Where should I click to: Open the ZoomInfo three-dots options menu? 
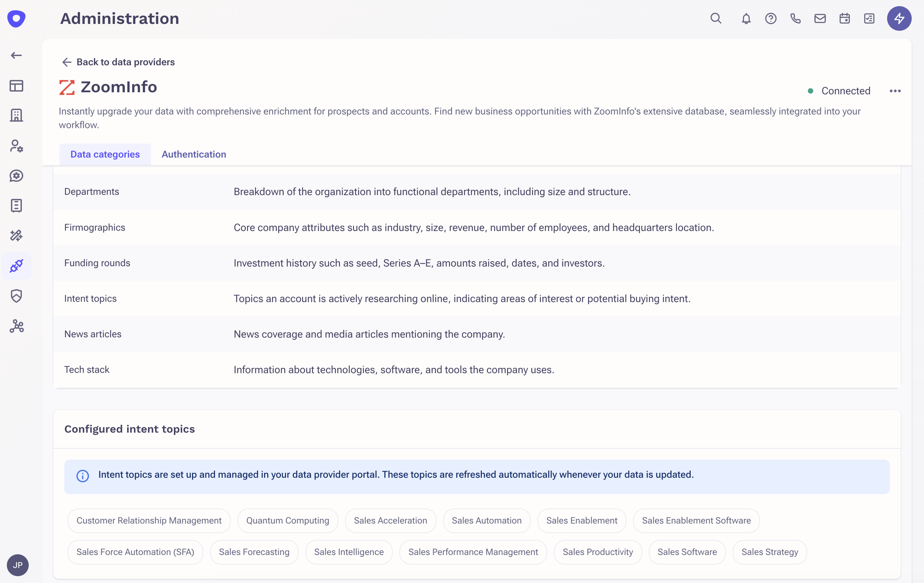[x=895, y=91]
